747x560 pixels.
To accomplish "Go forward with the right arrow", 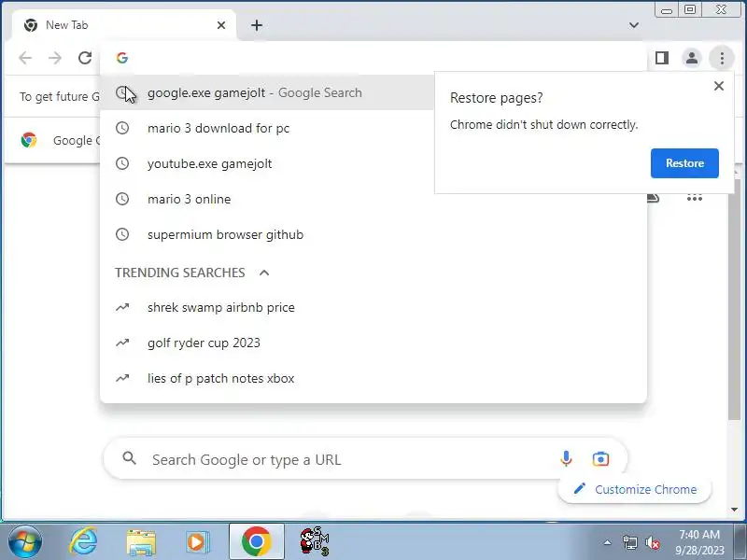I will 55,58.
